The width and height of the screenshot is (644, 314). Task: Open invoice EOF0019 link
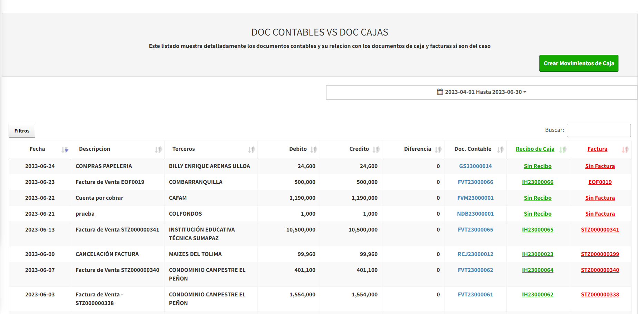[600, 182]
